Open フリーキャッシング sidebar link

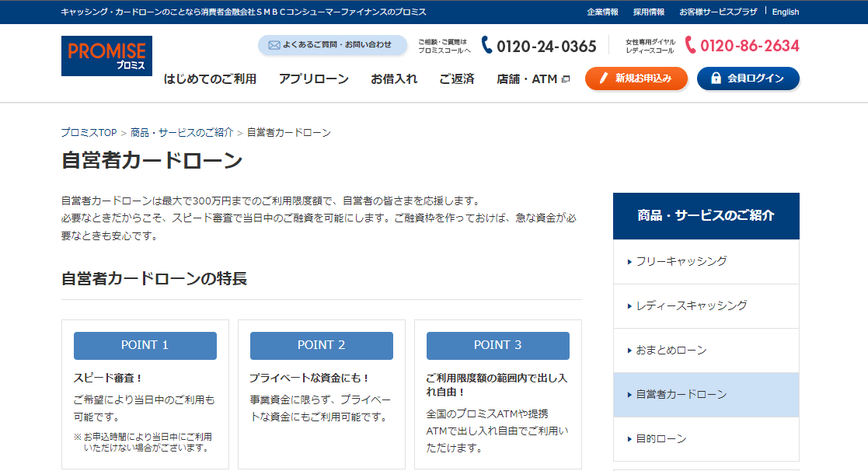point(706,262)
